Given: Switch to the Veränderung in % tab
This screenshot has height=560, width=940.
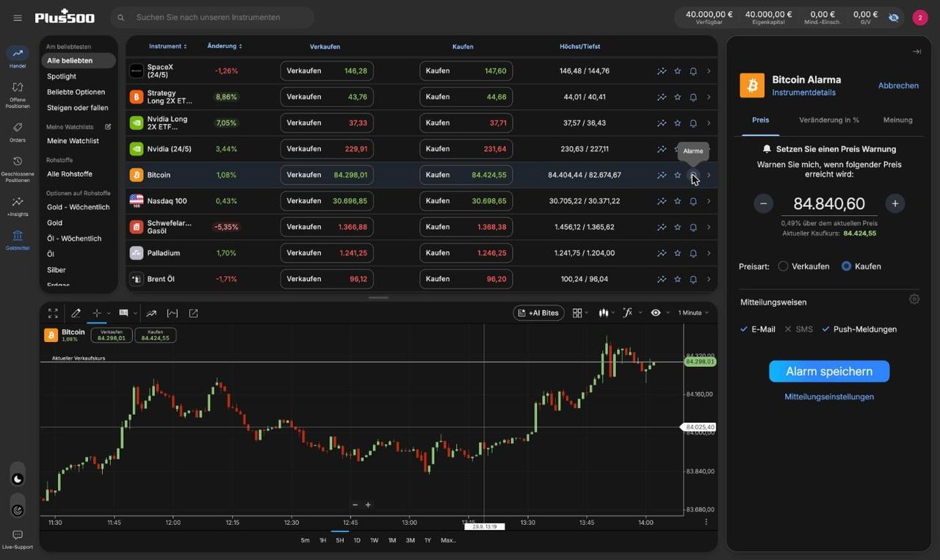Looking at the screenshot, I should click(x=829, y=120).
